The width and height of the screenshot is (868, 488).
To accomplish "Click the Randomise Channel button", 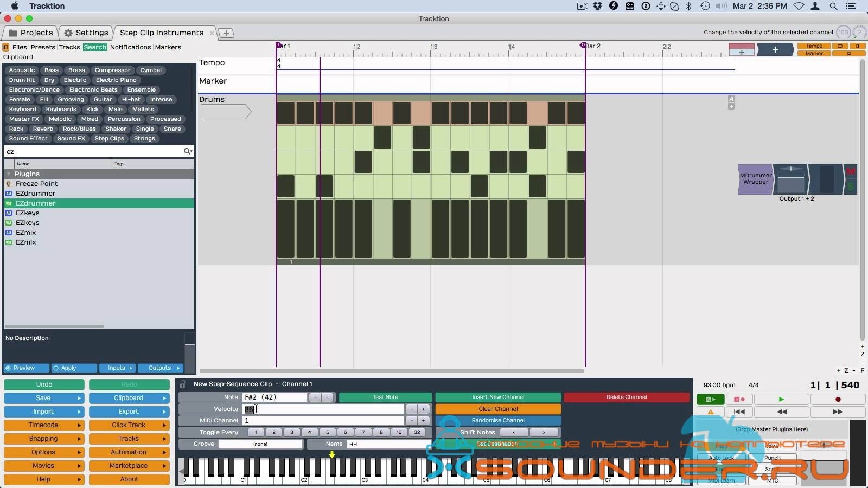I will click(498, 421).
